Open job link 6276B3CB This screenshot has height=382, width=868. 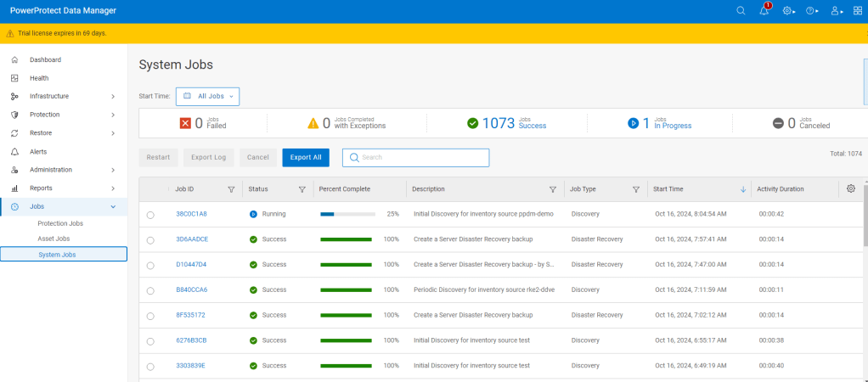(x=191, y=340)
